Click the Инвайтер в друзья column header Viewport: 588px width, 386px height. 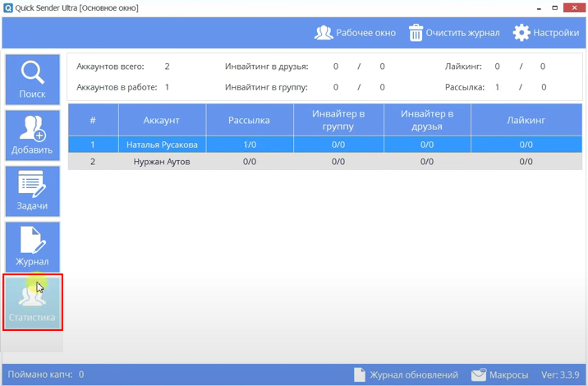(427, 120)
